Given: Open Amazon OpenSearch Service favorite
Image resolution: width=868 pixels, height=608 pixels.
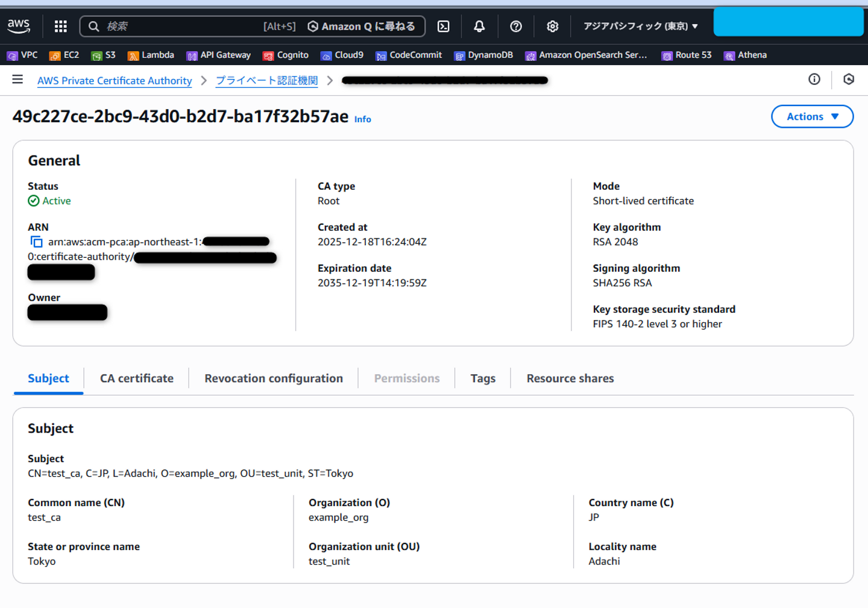Looking at the screenshot, I should (x=587, y=55).
